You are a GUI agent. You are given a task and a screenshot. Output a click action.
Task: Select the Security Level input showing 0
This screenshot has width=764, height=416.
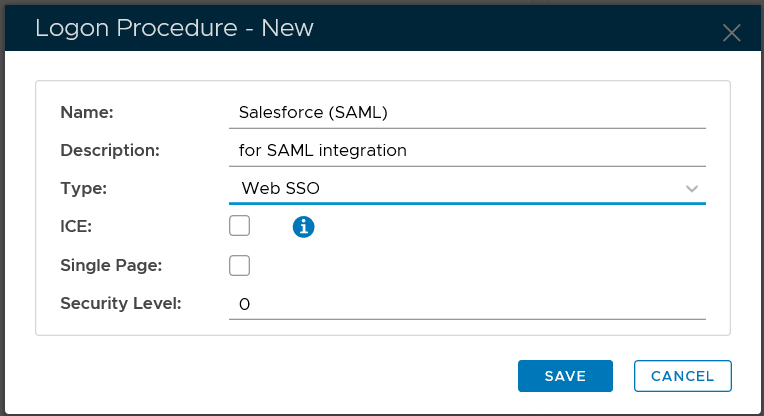pyautogui.click(x=467, y=303)
